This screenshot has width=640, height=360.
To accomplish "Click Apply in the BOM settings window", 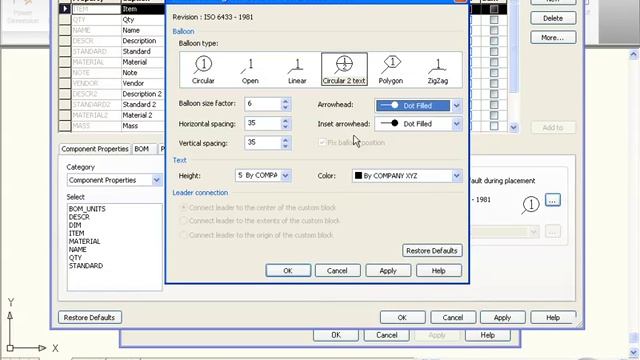I will pos(502,318).
